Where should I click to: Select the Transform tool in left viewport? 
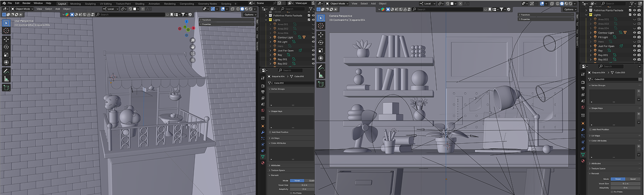(x=6, y=62)
